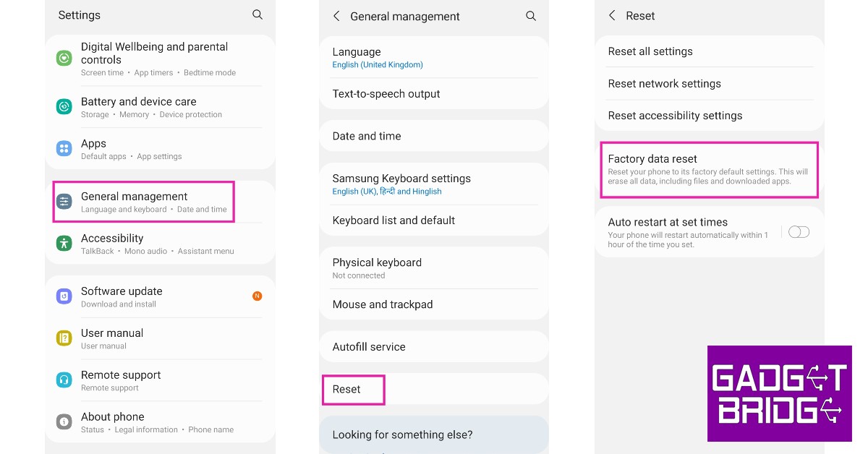The height and width of the screenshot is (454, 868).
Task: Tap the Battery and device care icon
Action: click(64, 107)
